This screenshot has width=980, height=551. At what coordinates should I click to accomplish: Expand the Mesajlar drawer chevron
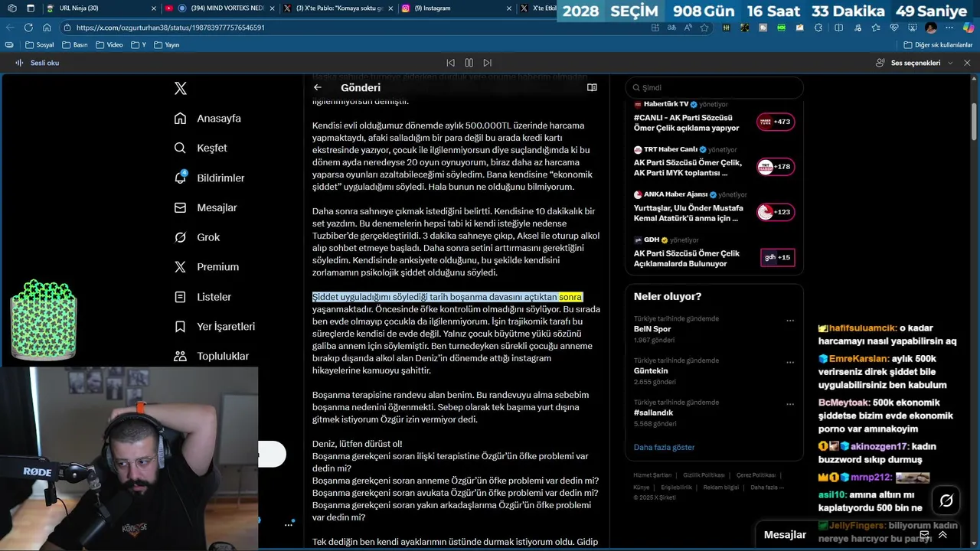(x=942, y=535)
